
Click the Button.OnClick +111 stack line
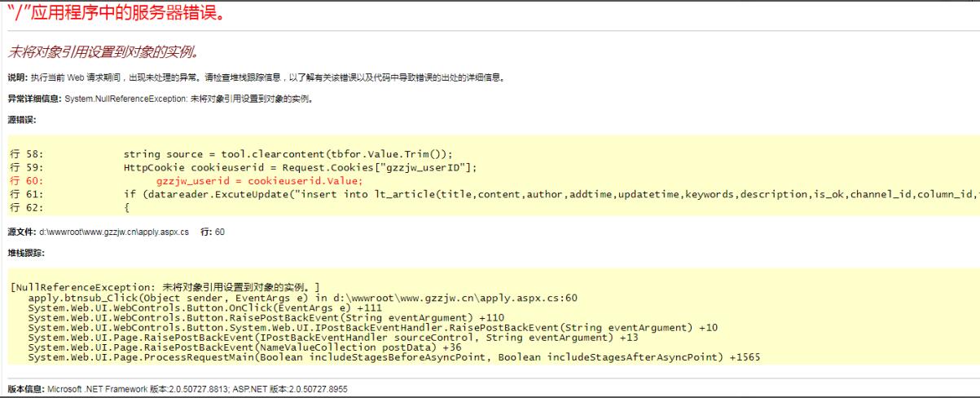(x=194, y=307)
